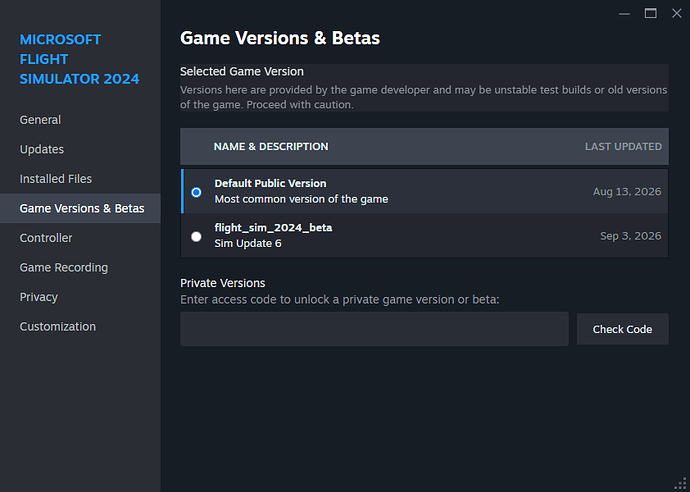Click the window resize grip icon
The height and width of the screenshot is (492, 690).
click(680, 483)
